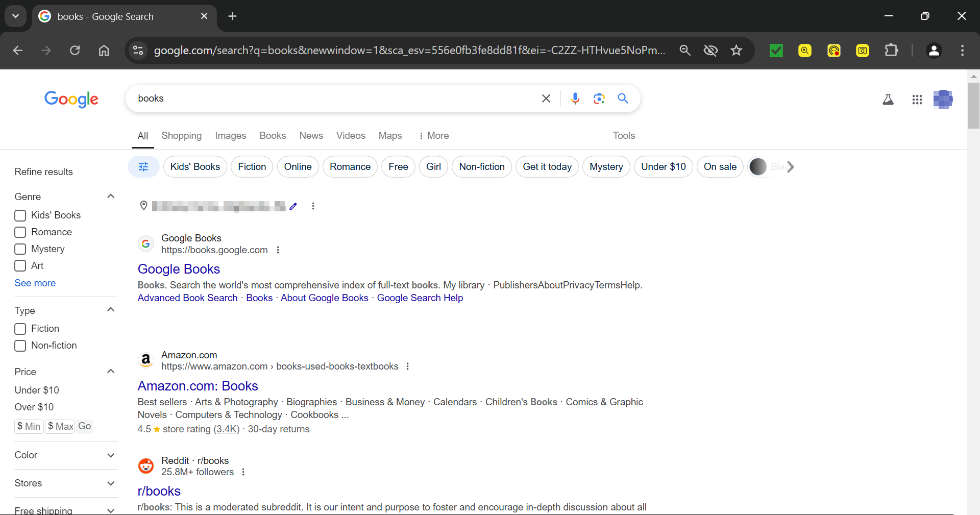Edit location with the pencil icon
This screenshot has width=980, height=515.
coord(293,206)
